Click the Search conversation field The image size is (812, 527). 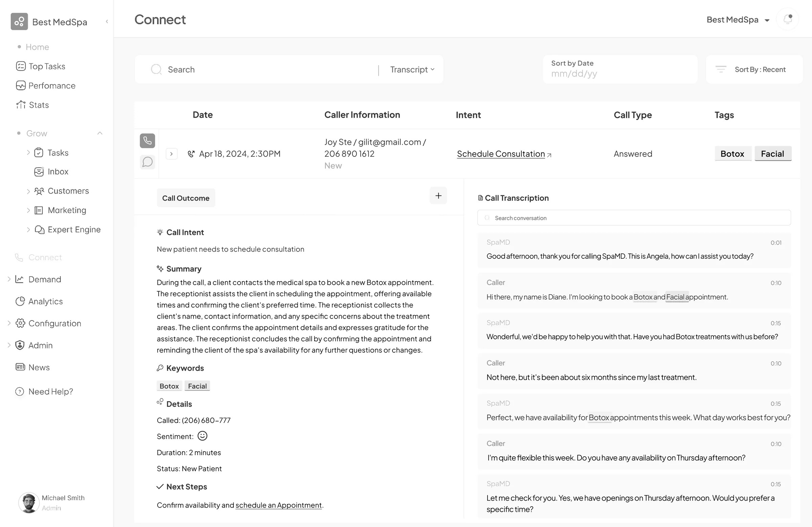(634, 217)
